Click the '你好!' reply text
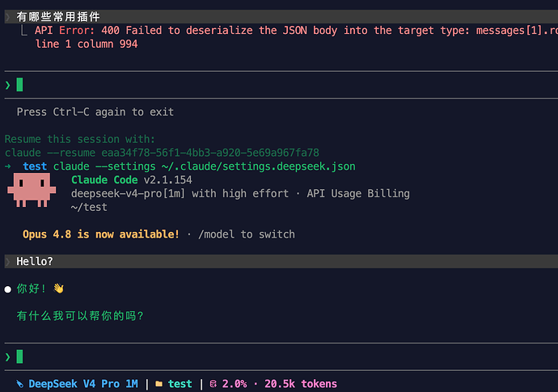Screen dimensions: 558x392 point(32,289)
